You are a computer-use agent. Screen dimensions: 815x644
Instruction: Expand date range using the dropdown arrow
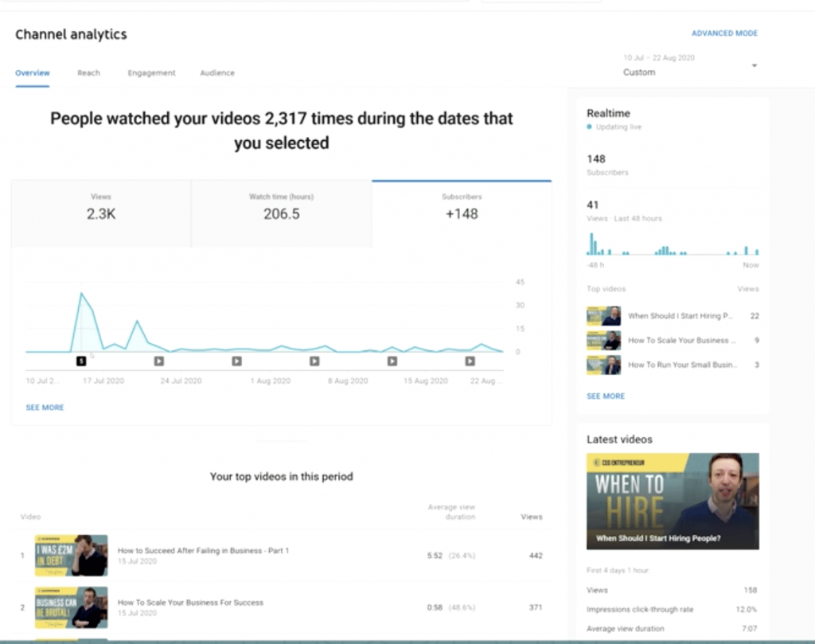pos(755,65)
